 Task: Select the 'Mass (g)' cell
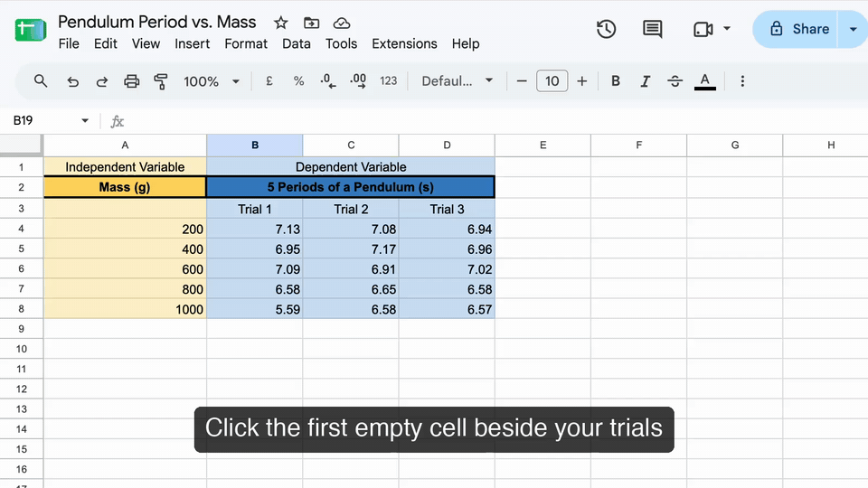[125, 187]
